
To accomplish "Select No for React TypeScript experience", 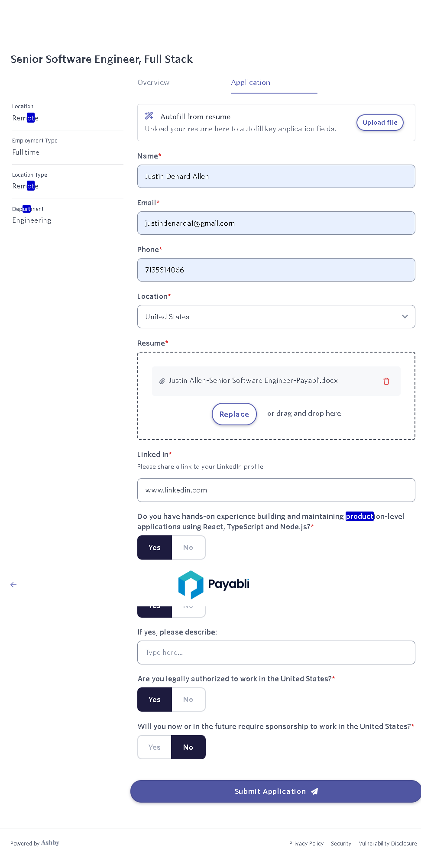I will 188,547.
